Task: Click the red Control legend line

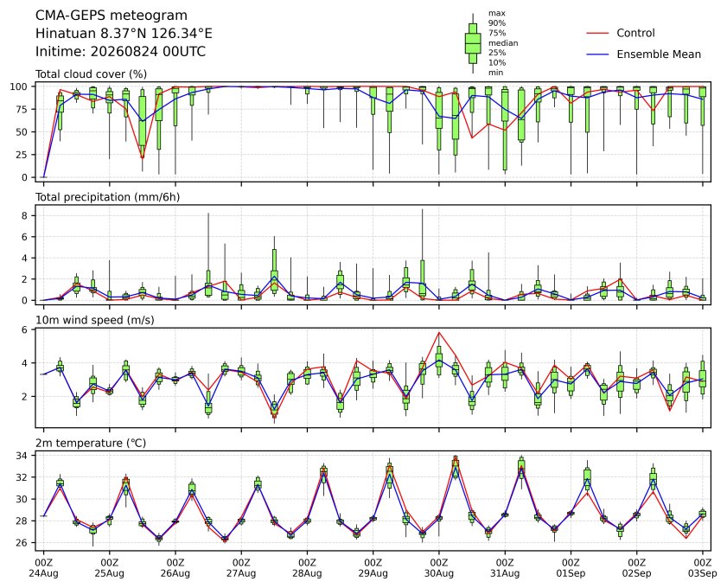Action: tap(597, 34)
